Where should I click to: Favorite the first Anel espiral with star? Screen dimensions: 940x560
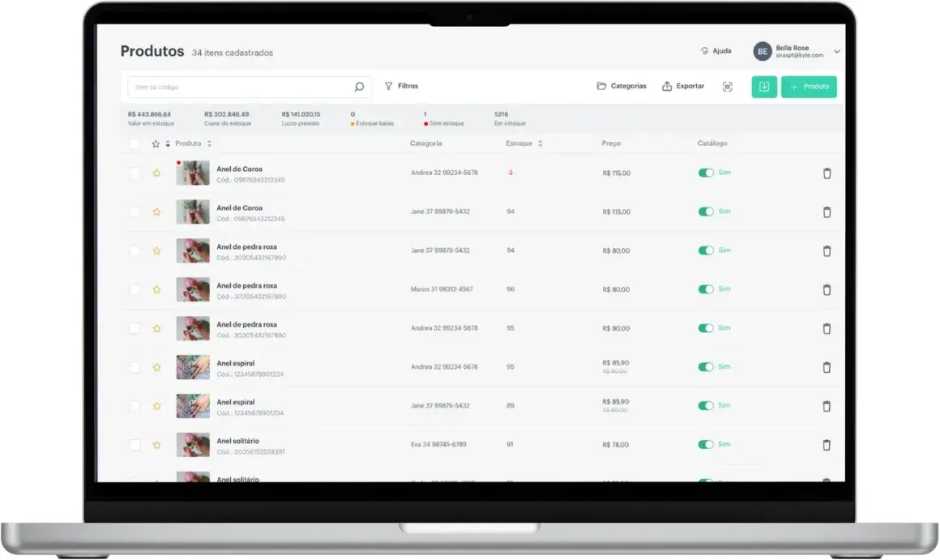pos(156,367)
